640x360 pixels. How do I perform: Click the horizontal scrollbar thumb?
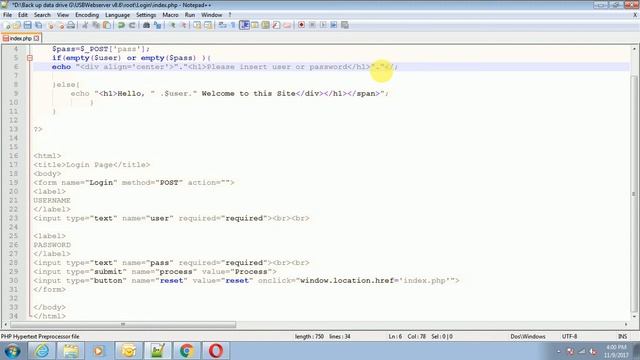click(123, 324)
